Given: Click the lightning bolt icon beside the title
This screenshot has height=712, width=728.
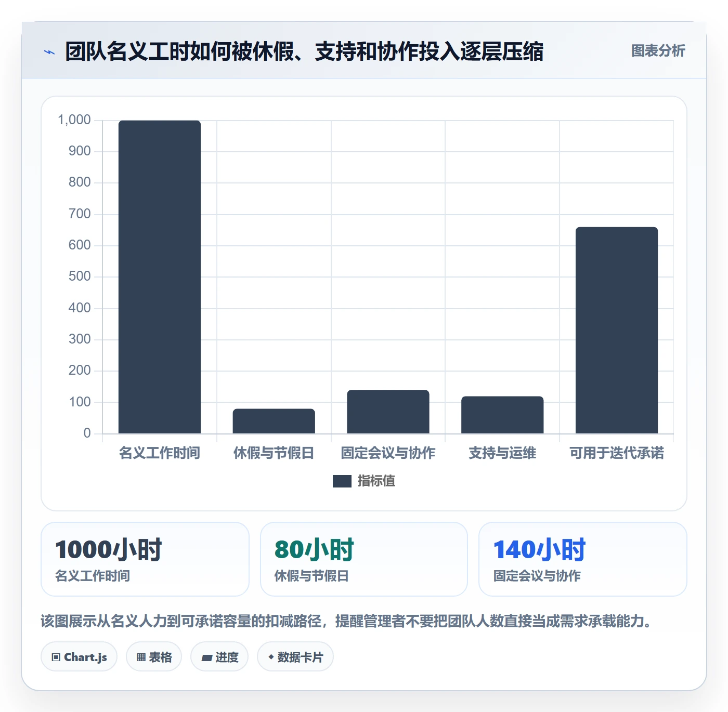Looking at the screenshot, I should 49,52.
